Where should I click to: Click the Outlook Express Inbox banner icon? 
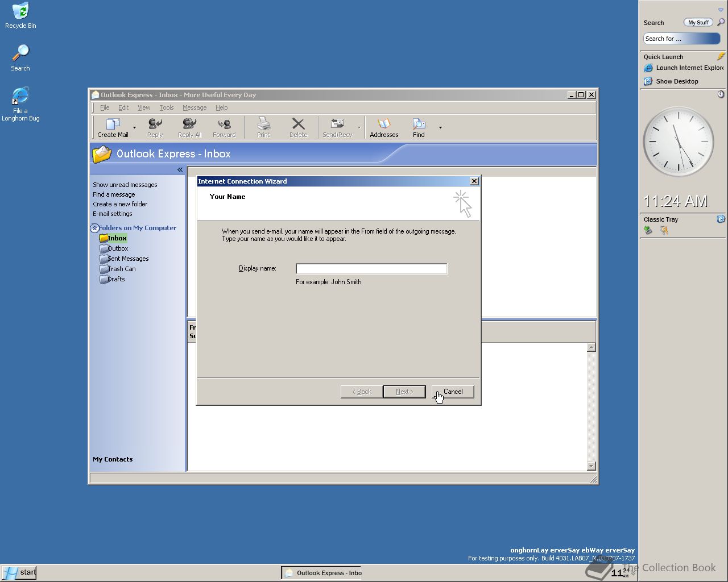click(x=102, y=154)
